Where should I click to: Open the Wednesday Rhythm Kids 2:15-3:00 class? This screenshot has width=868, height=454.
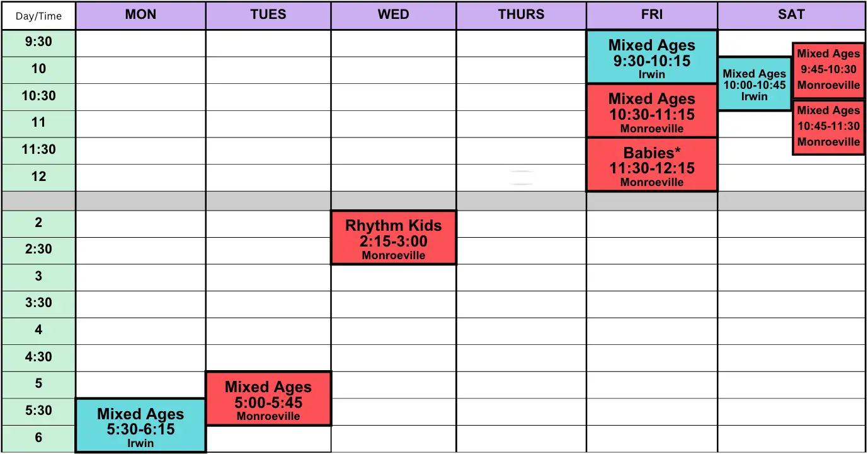point(394,238)
